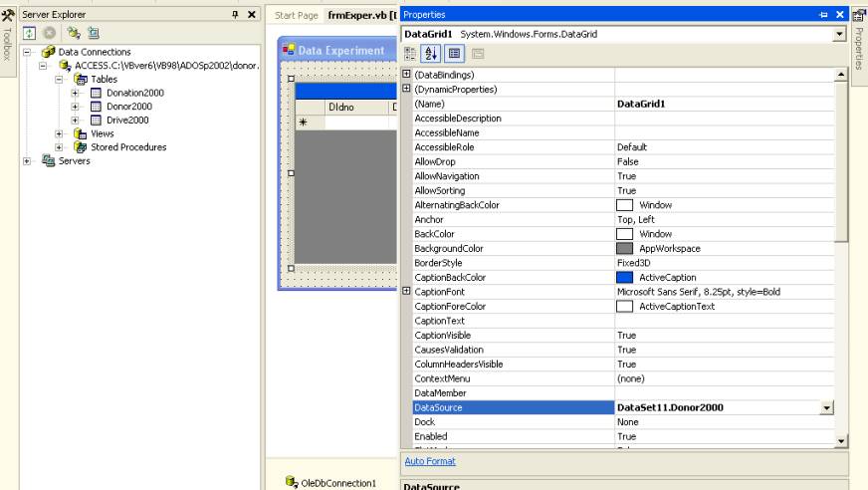This screenshot has height=490, width=868.
Task: Click the properties grid scroll up arrow
Action: tap(841, 75)
